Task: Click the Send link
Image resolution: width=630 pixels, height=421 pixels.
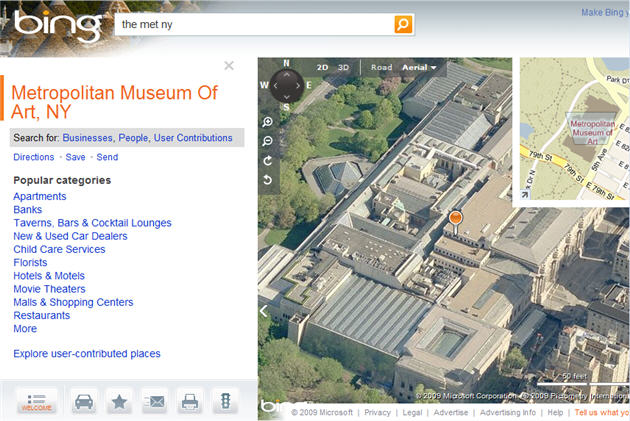Action: click(107, 157)
